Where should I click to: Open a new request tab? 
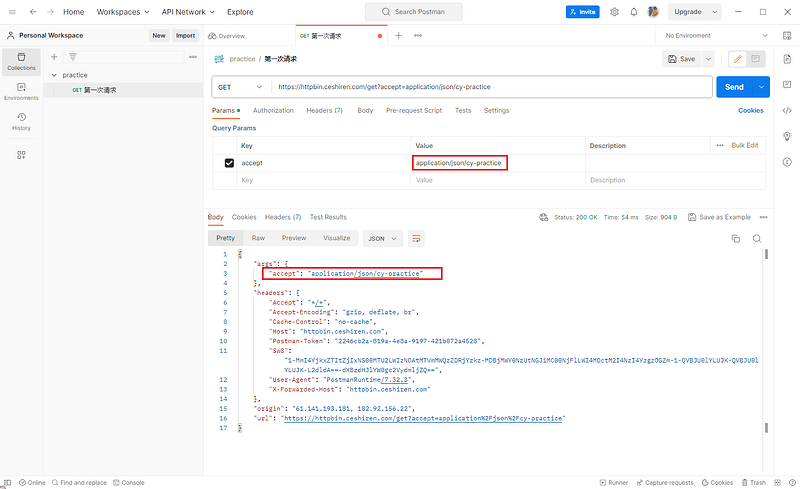(x=398, y=35)
